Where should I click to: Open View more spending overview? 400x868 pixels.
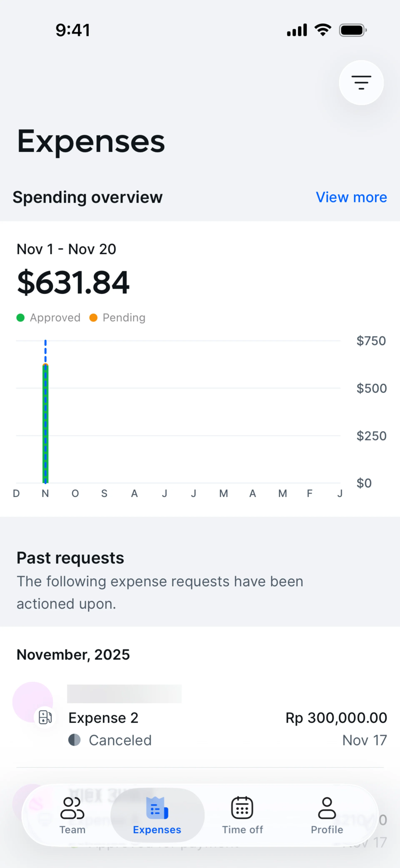coord(351,197)
